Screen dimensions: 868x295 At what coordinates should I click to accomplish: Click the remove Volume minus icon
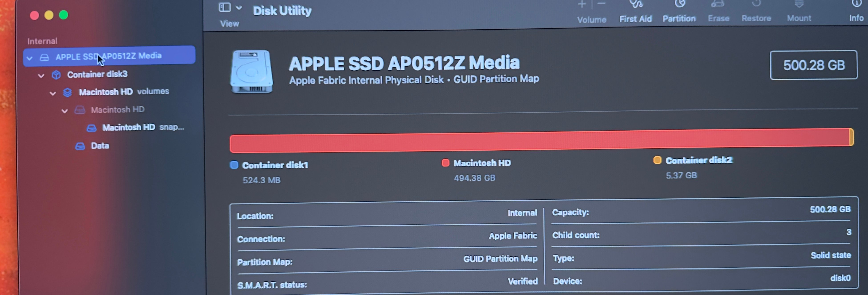[x=602, y=4]
